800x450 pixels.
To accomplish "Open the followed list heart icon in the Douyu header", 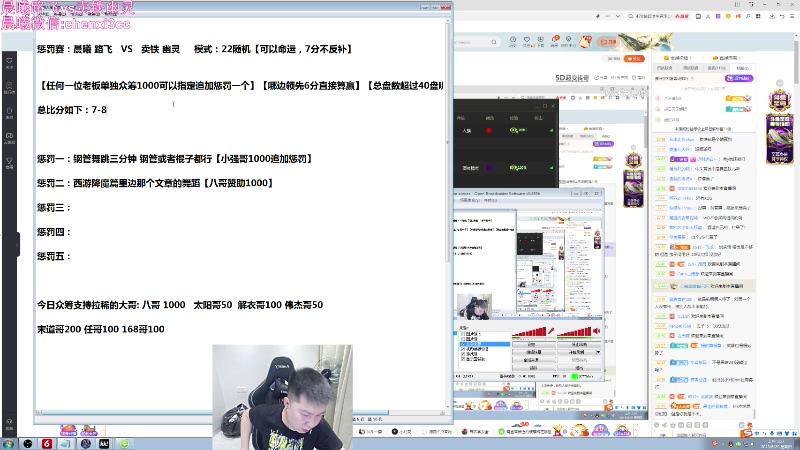I will pos(527,41).
